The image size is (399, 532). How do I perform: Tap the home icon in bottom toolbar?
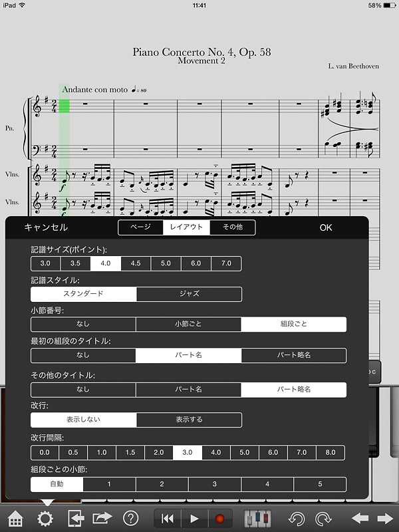[x=16, y=519]
